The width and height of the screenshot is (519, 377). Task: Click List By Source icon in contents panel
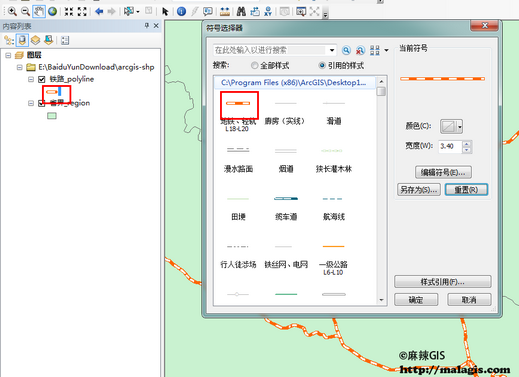[22, 40]
